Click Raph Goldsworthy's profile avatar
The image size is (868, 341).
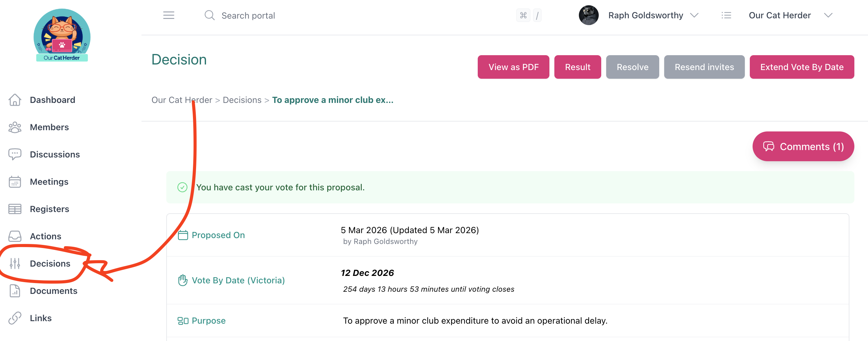pos(588,15)
